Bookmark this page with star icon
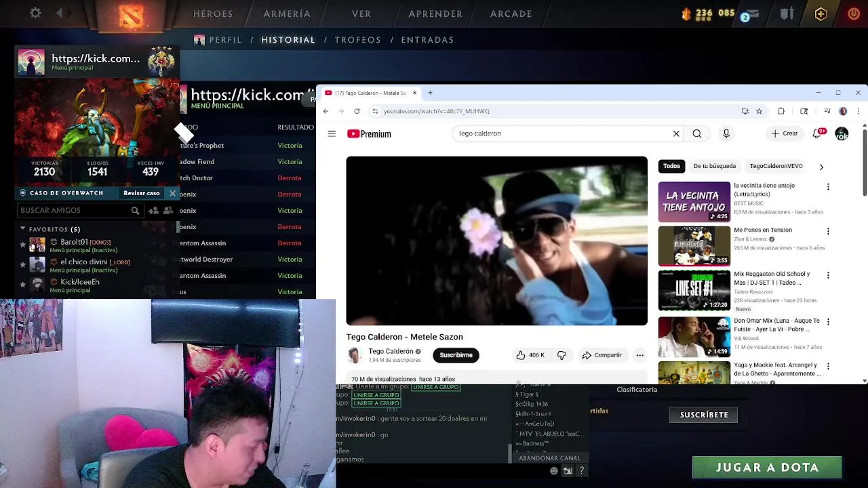Image resolution: width=868 pixels, height=488 pixels. 759,111
